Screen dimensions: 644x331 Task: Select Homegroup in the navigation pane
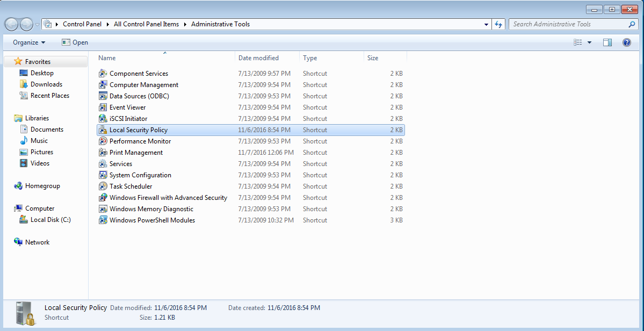pyautogui.click(x=42, y=186)
